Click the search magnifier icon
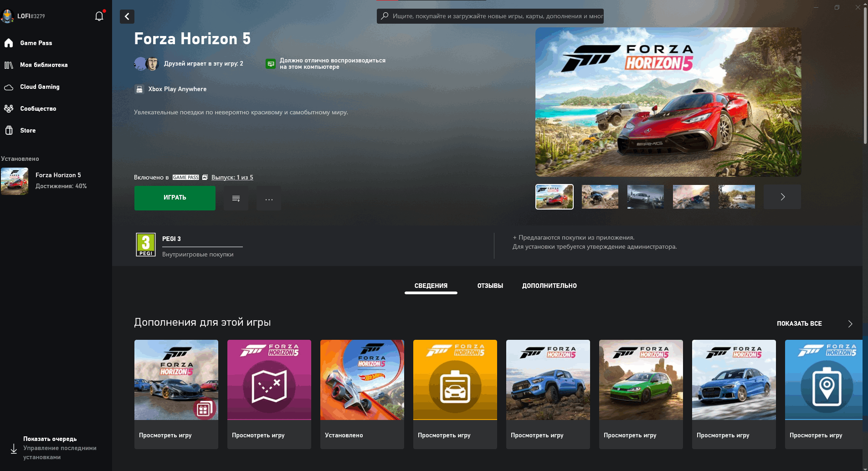This screenshot has height=471, width=868. pyautogui.click(x=385, y=16)
